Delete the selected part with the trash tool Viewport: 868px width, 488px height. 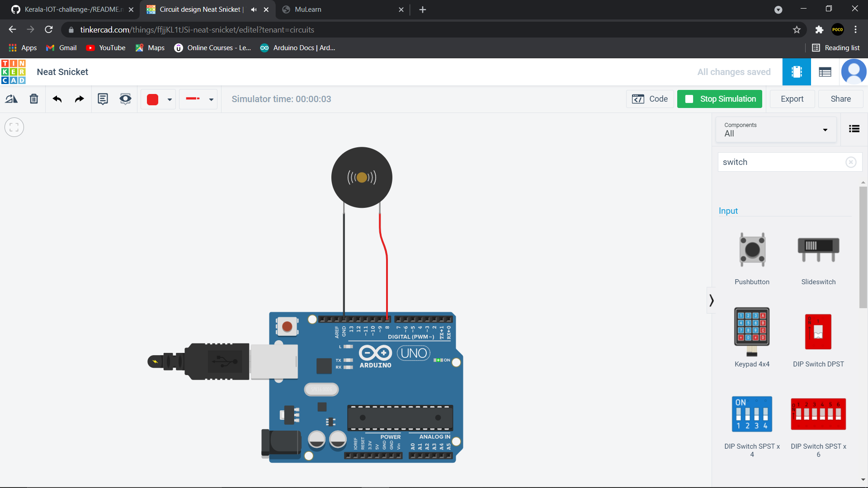coord(34,99)
